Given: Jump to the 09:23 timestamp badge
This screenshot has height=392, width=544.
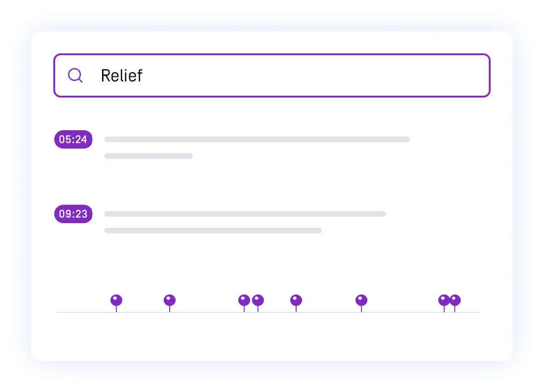Looking at the screenshot, I should tap(73, 214).
